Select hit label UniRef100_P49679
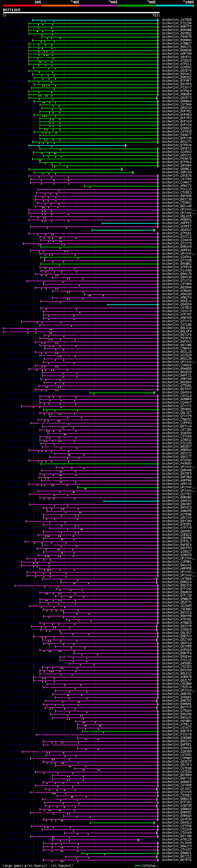 tap(177, 37)
